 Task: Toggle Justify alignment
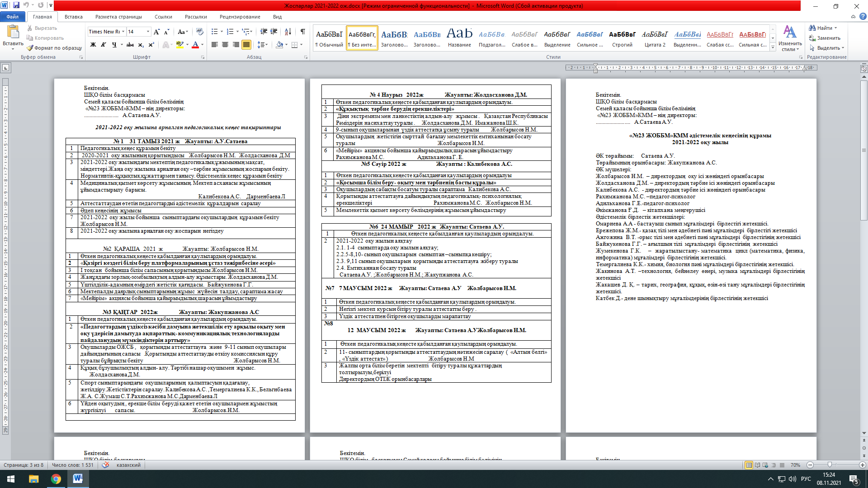click(x=246, y=45)
